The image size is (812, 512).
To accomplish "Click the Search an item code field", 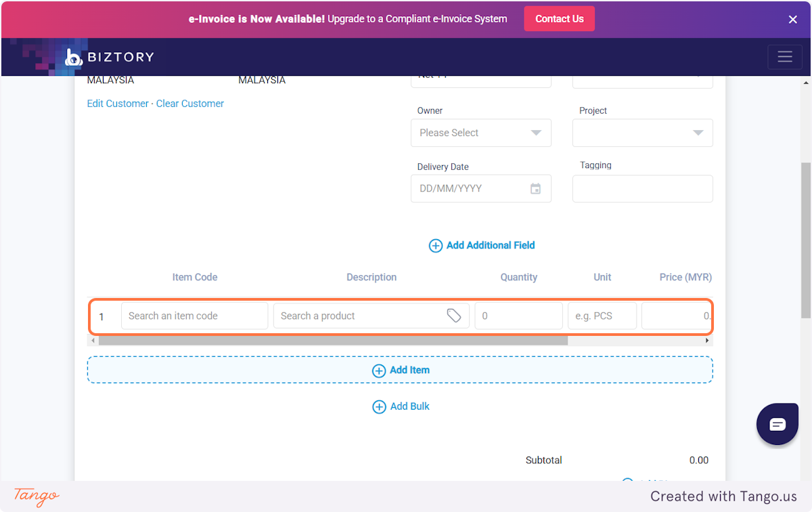I will 195,316.
